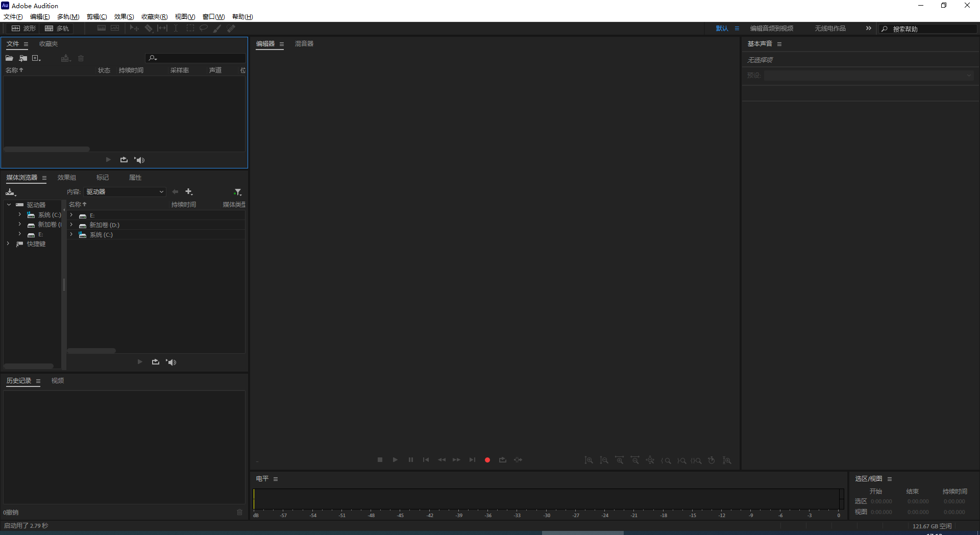Click the red Record button in transport
Viewport: 980px width, 535px height.
point(487,460)
